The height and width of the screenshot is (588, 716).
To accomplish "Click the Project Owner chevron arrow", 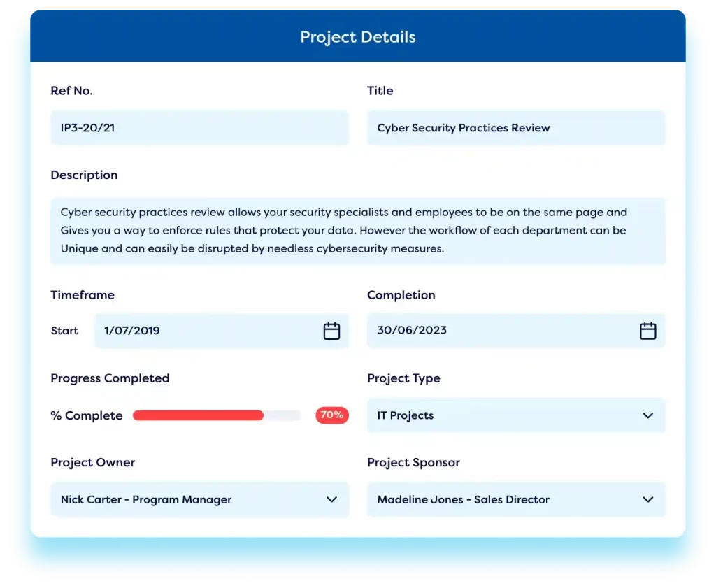I will tap(331, 499).
